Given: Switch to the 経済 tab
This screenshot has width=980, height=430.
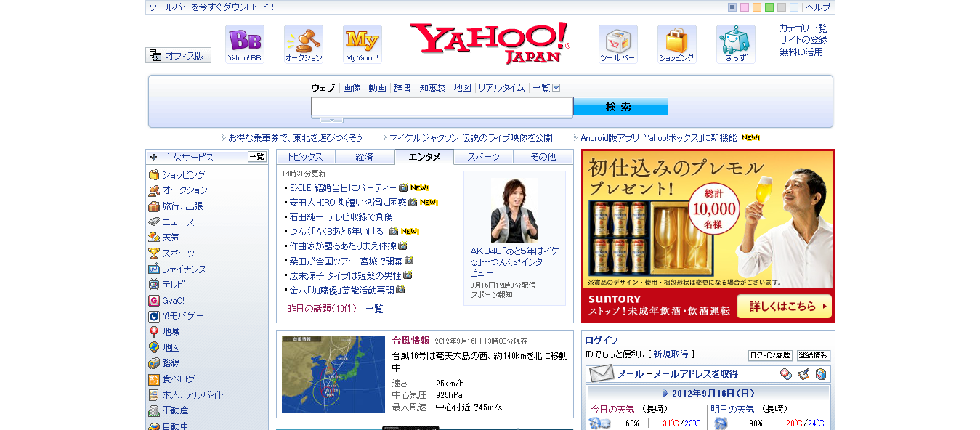Looking at the screenshot, I should pyautogui.click(x=365, y=157).
